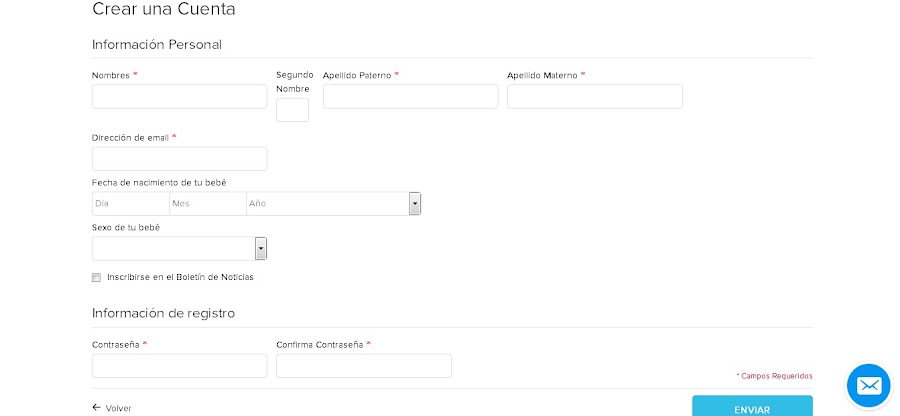Click the 'Fecha de nacimiento de tu bebé' label
Screen dimensions: 900x416
pyautogui.click(x=159, y=182)
